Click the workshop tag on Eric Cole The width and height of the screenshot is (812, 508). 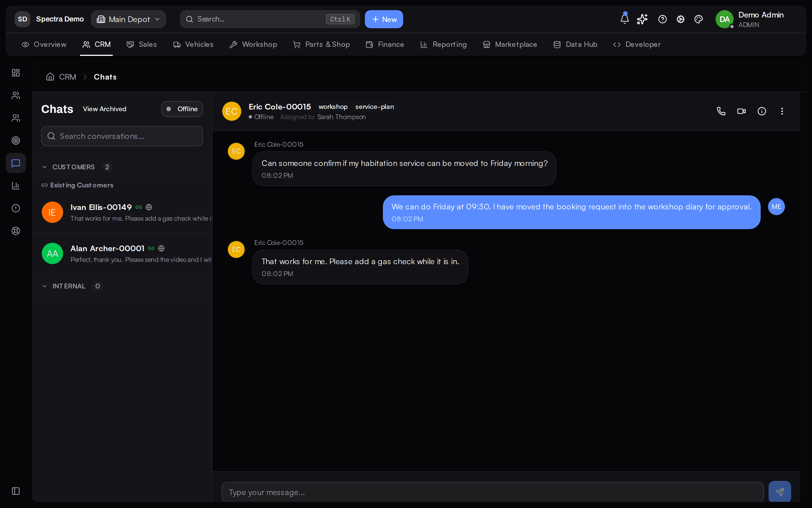pyautogui.click(x=333, y=107)
